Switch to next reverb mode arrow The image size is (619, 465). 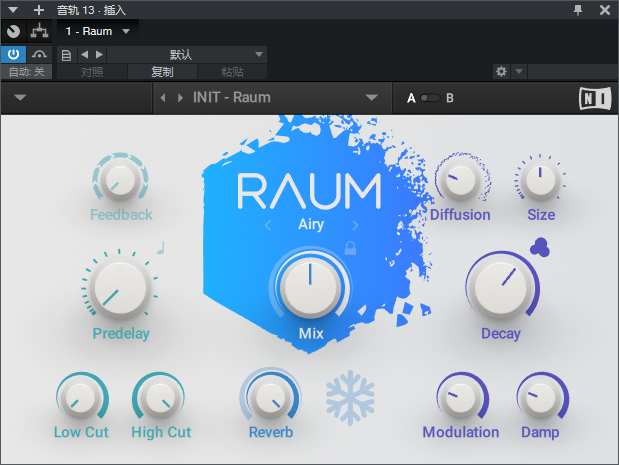pos(355,225)
